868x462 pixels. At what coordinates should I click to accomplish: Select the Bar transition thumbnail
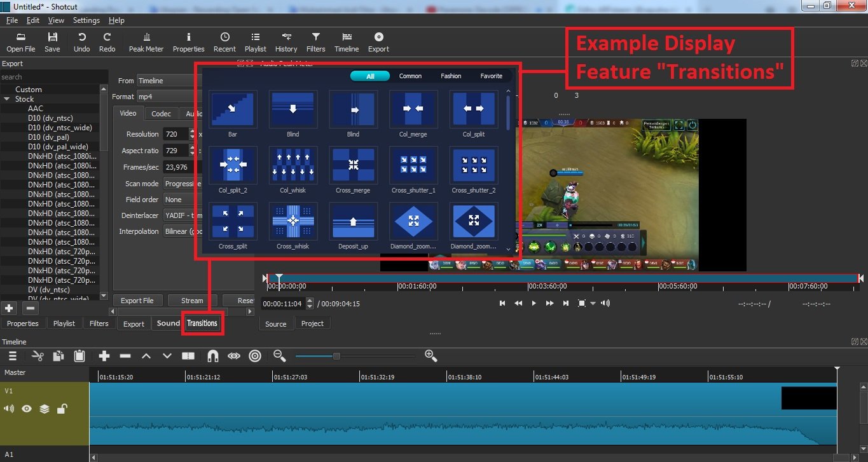(233, 110)
